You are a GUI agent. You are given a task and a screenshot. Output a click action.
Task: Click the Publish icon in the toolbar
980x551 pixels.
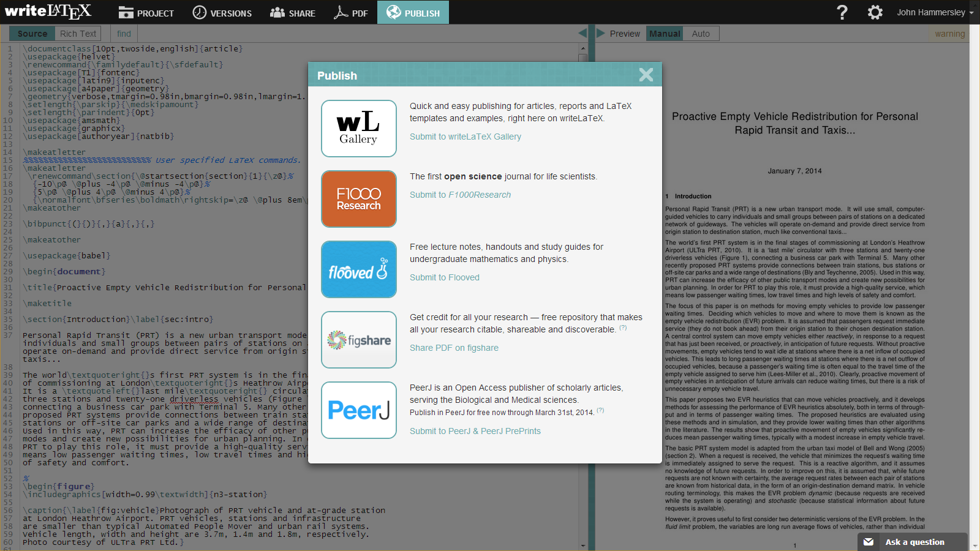click(394, 12)
